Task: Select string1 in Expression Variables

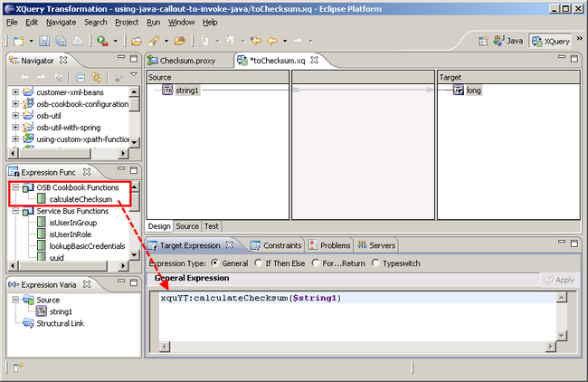Action: point(61,311)
